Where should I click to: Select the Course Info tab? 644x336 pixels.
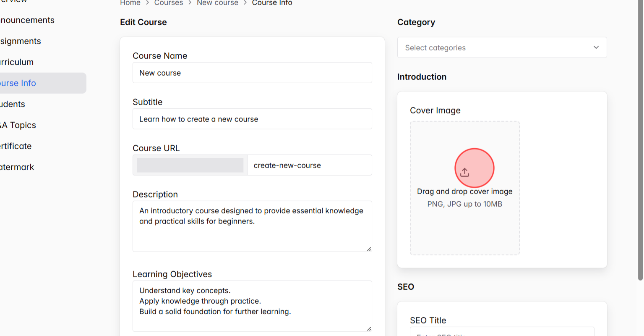coord(18,83)
